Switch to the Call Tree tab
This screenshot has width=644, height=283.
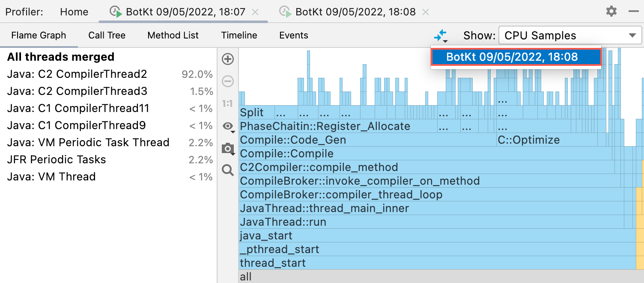click(x=107, y=35)
